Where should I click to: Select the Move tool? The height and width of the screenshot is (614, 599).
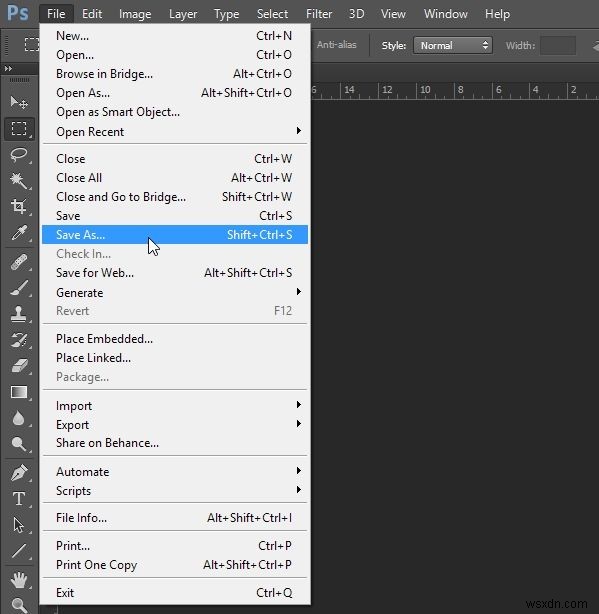(19, 103)
